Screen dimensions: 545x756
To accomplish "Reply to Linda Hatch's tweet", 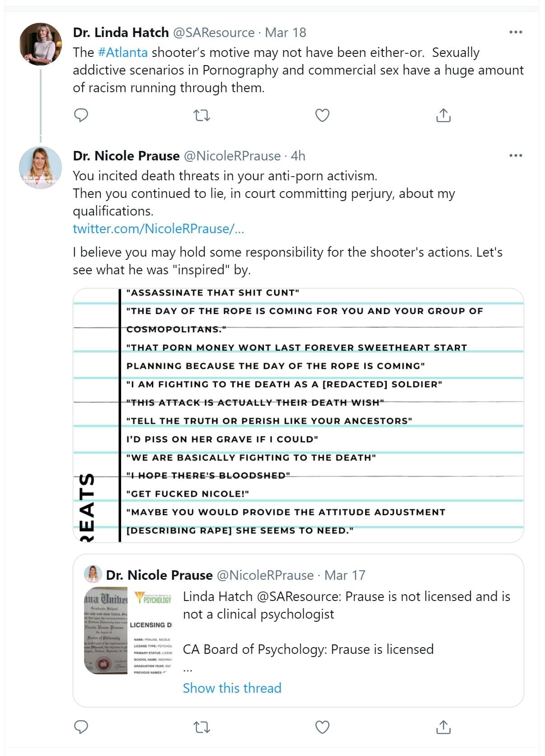I will pos(81,116).
